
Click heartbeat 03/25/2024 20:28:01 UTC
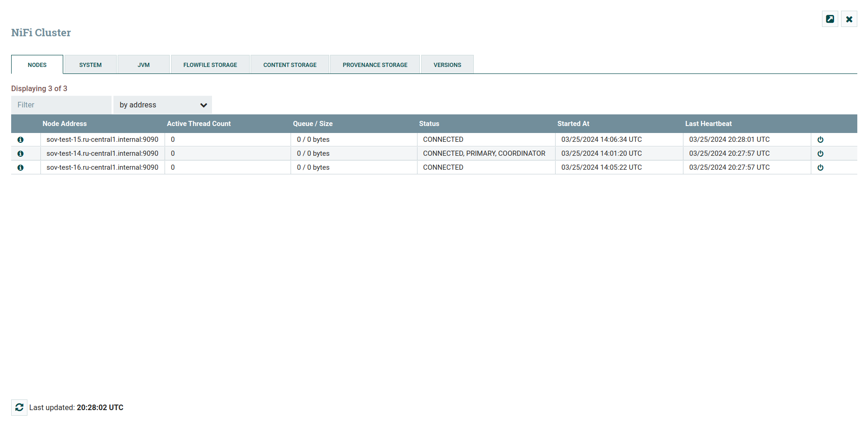[x=729, y=139]
